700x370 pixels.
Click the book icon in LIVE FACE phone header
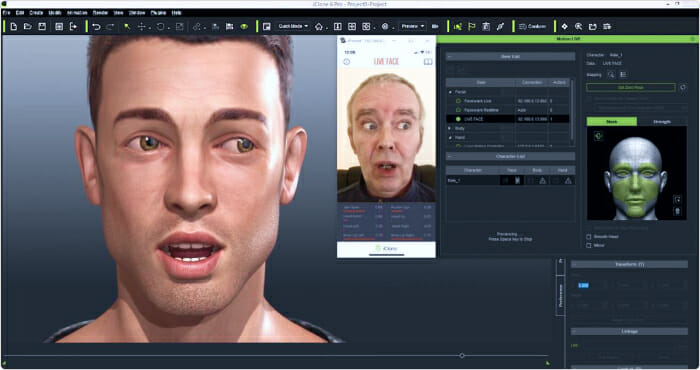pos(428,62)
